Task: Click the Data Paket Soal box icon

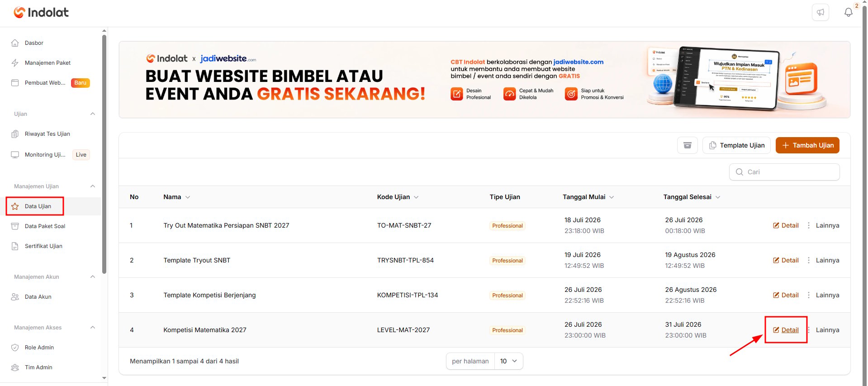Action: coord(15,226)
